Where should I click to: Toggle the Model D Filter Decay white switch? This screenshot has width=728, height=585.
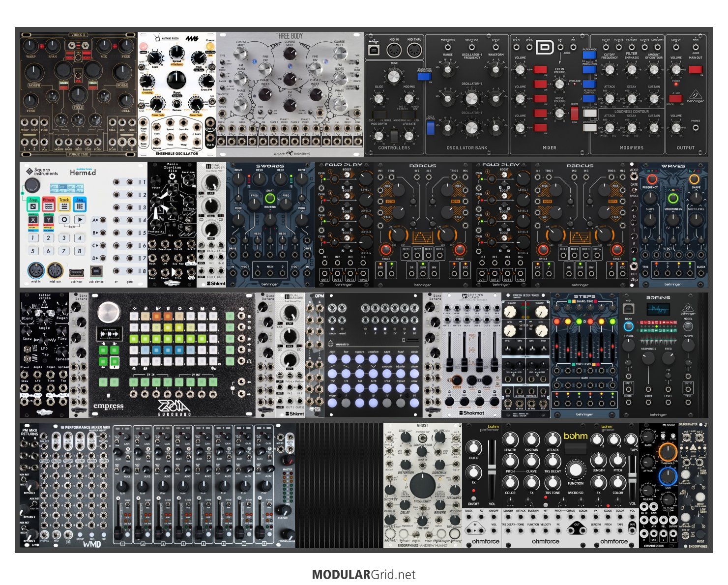pos(590,113)
